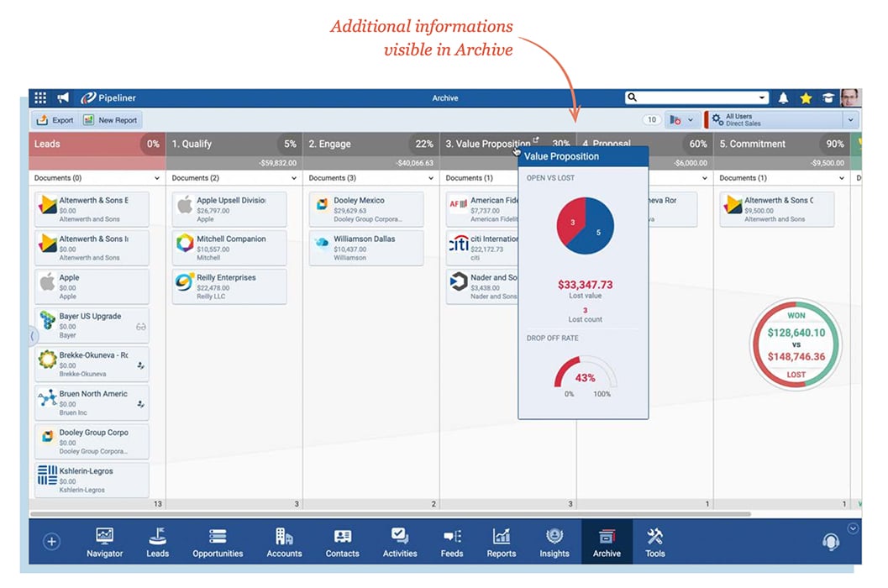
Task: Click the red lost slice of the pie chart
Action: (572, 220)
